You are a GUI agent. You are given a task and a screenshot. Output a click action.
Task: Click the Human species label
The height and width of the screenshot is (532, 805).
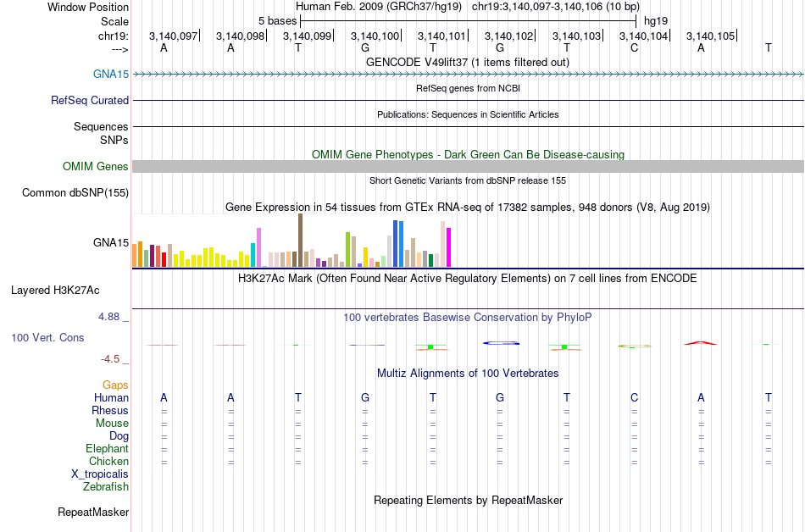[111, 397]
